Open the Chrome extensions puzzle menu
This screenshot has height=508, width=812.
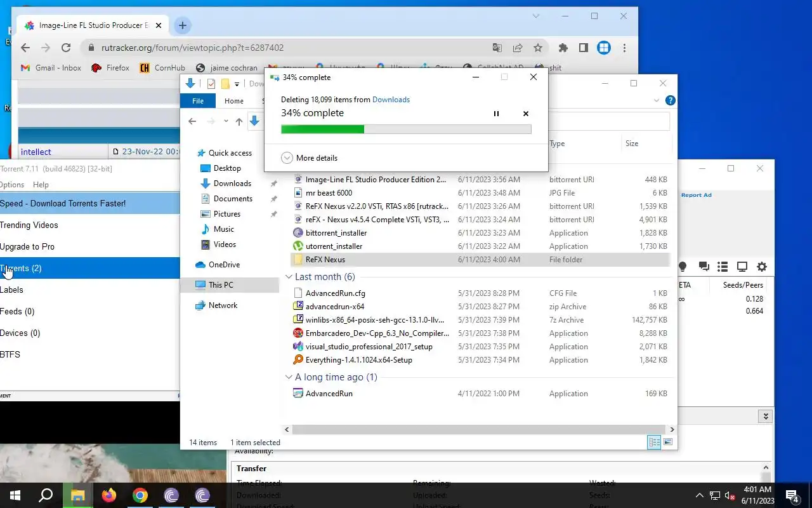pyautogui.click(x=563, y=48)
